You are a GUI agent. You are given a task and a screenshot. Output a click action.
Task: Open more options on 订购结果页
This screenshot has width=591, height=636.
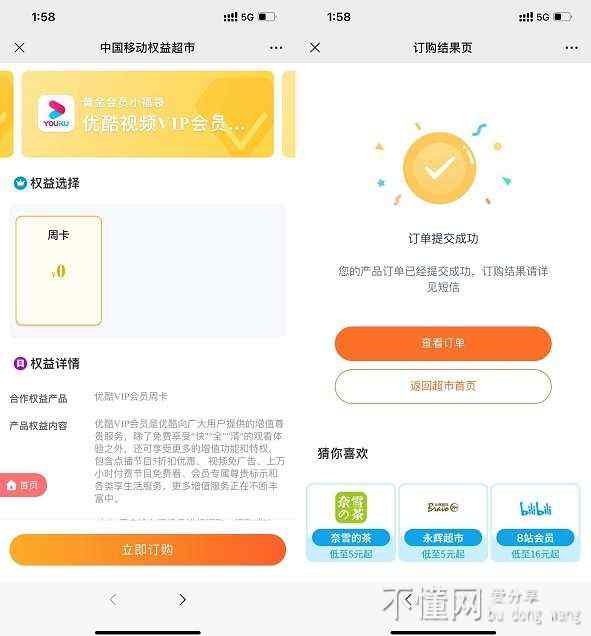(x=572, y=48)
